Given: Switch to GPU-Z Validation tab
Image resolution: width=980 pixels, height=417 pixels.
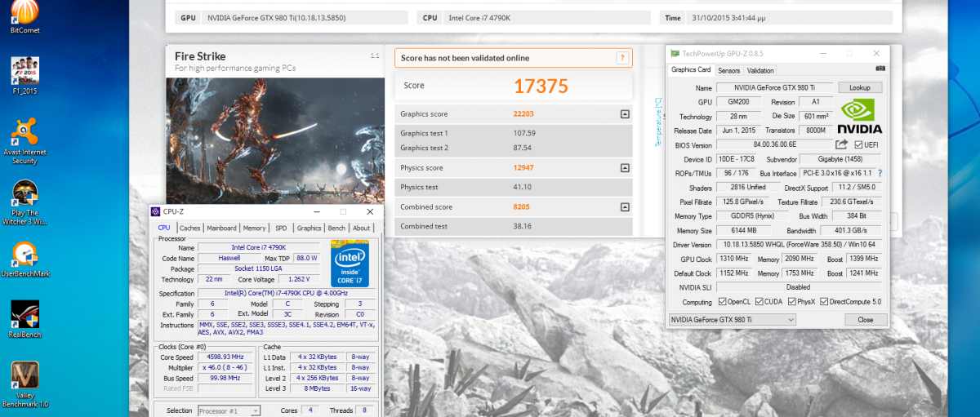Looking at the screenshot, I should (760, 71).
